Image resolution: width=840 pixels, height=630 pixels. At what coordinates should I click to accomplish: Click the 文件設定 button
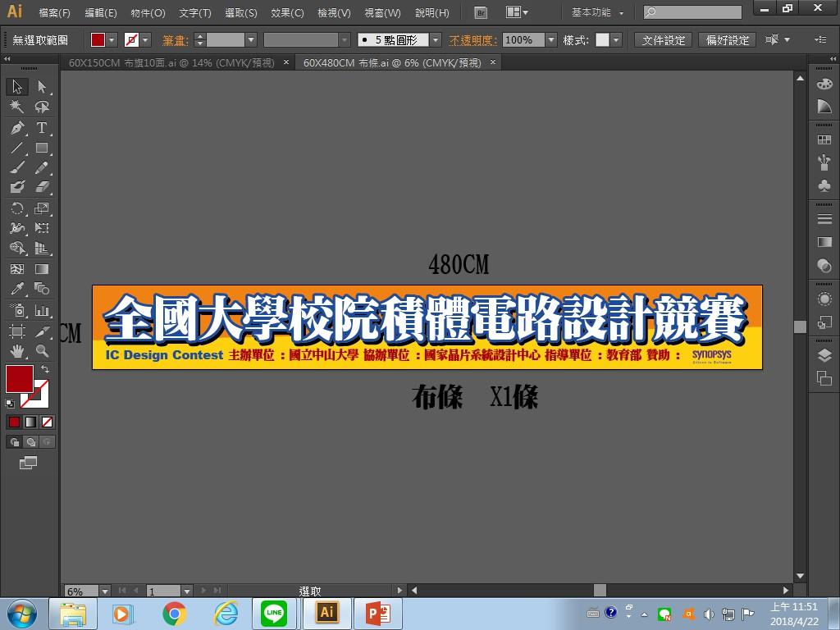pyautogui.click(x=664, y=40)
